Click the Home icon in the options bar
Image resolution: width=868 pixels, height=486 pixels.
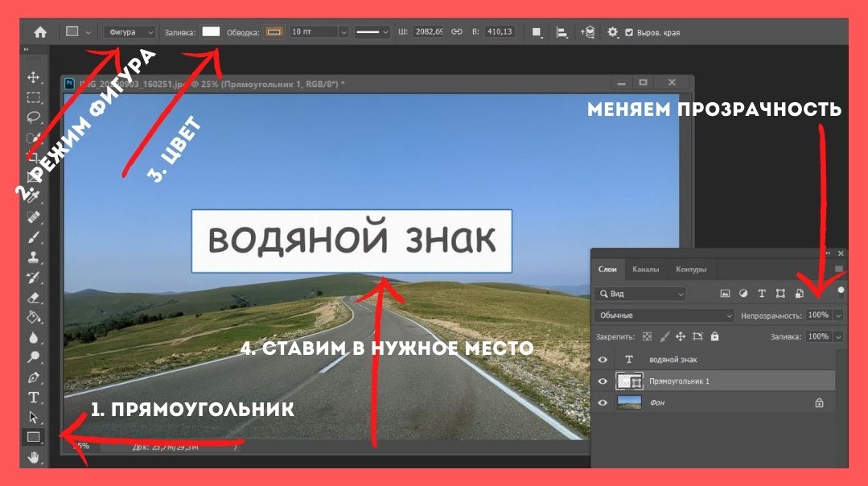click(40, 32)
